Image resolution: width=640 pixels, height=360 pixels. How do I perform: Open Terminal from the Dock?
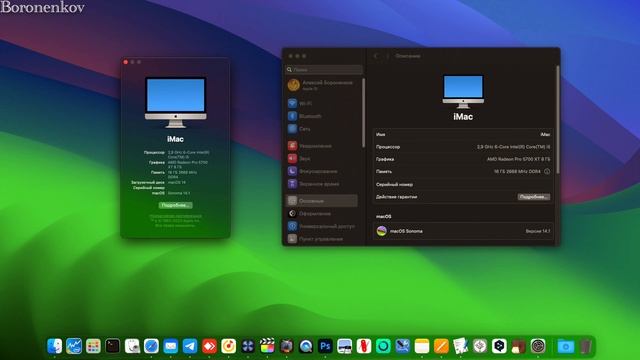(113, 347)
